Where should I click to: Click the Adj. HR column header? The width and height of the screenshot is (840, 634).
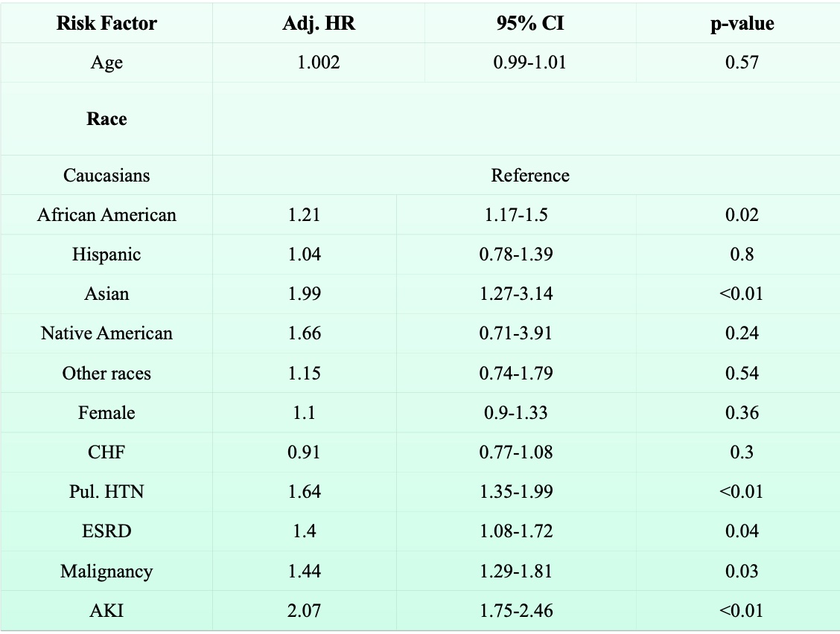319,23
